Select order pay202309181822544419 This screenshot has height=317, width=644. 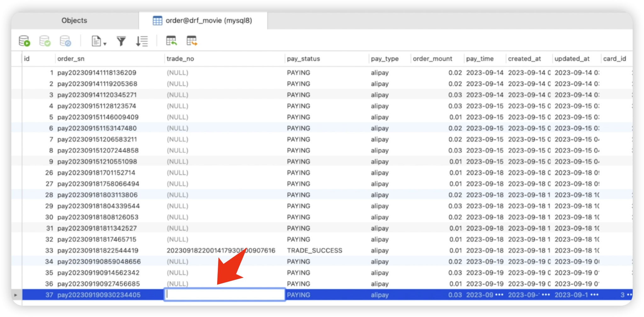(98, 250)
